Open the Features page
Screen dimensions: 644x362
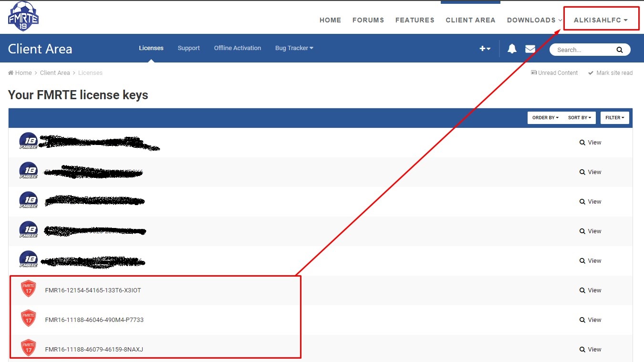click(415, 20)
